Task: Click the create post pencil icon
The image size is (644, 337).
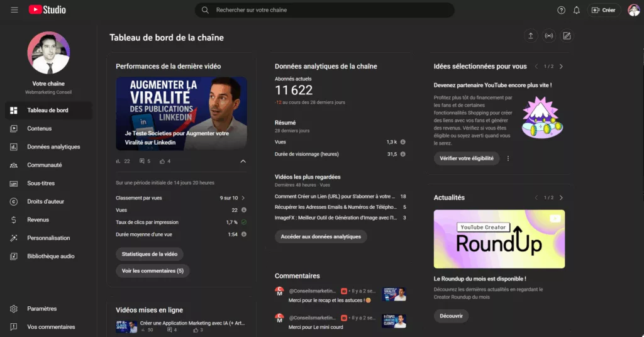Action: click(567, 36)
